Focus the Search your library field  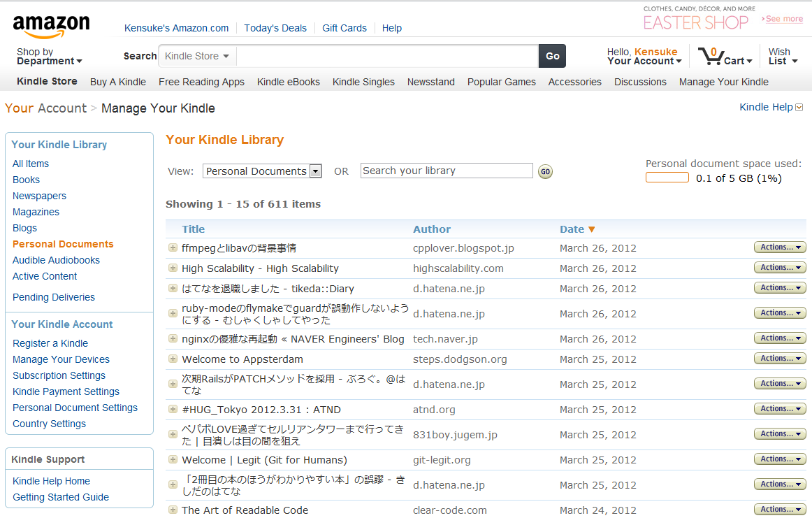(447, 171)
